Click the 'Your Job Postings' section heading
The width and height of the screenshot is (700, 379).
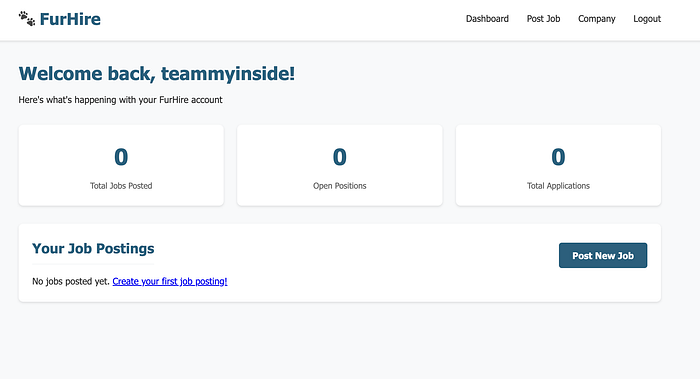93,248
